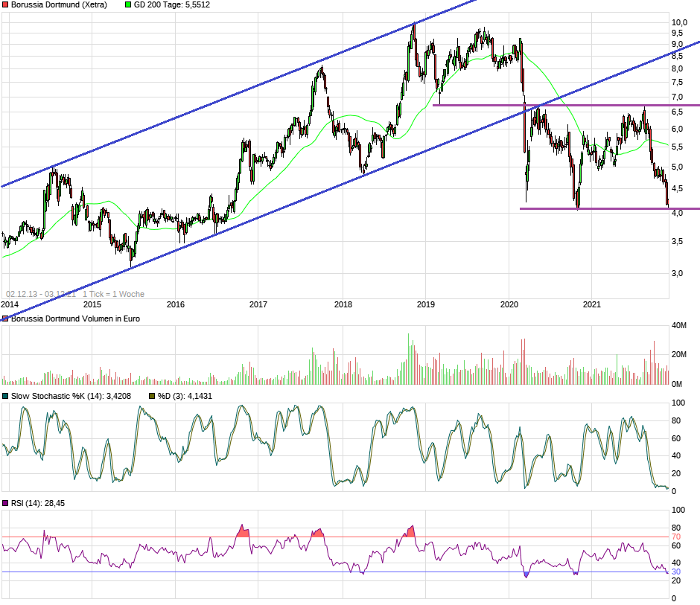700x605 pixels.
Task: Click the red 70 RSI overbought level label
Action: click(676, 537)
